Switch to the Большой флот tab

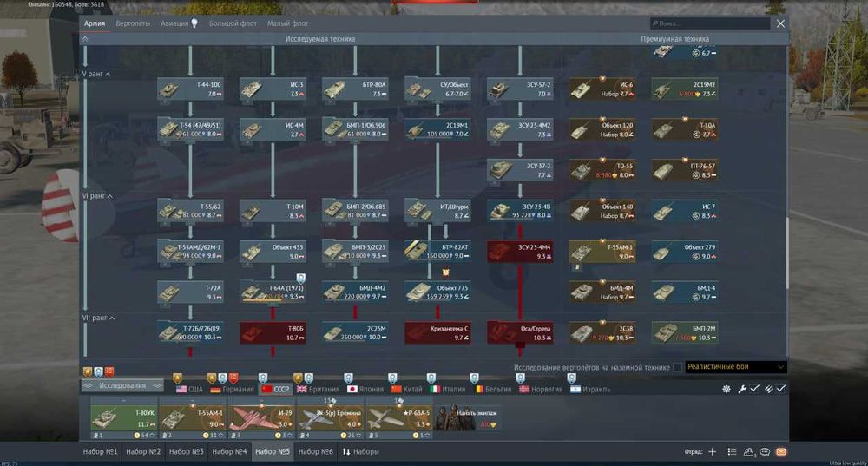[233, 23]
